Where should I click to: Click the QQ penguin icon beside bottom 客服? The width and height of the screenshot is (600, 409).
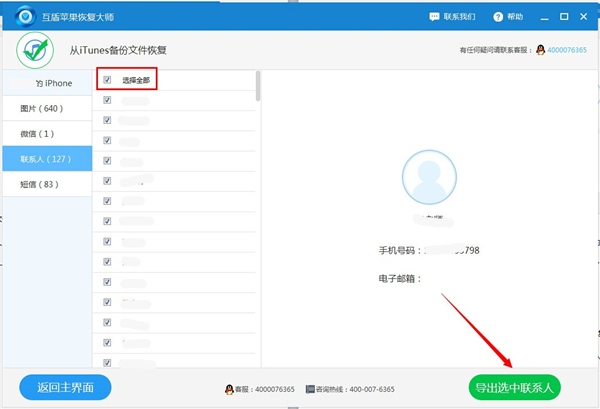coord(229,389)
